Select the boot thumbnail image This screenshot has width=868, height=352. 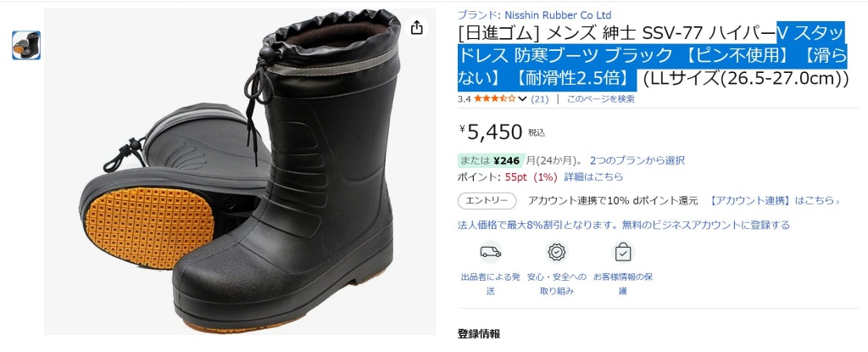pos(26,46)
